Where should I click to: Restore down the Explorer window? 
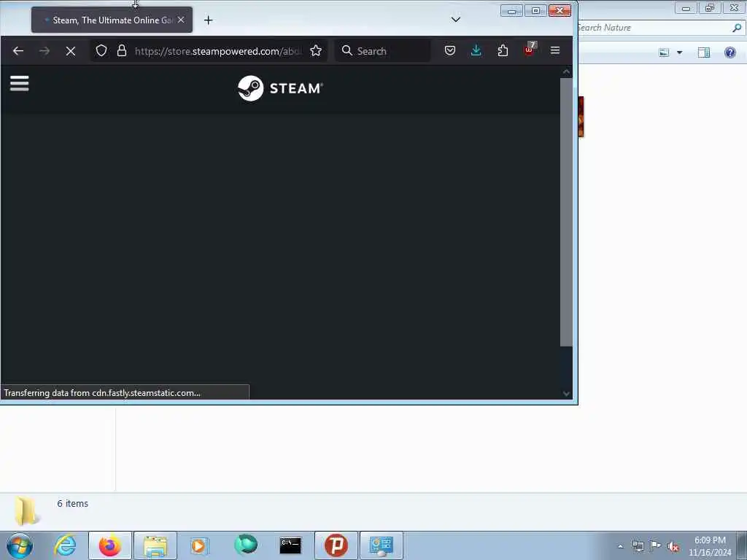click(710, 7)
